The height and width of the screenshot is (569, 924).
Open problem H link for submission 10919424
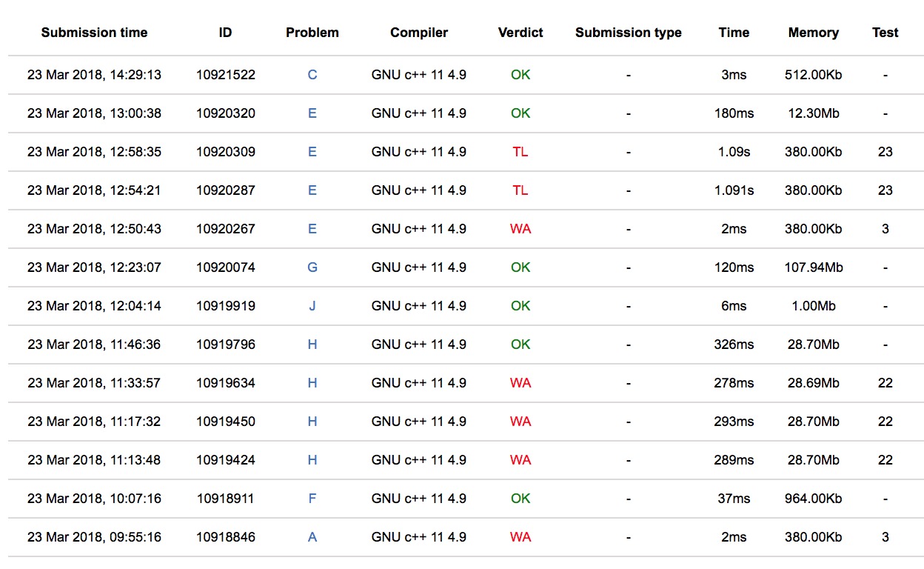(x=312, y=460)
